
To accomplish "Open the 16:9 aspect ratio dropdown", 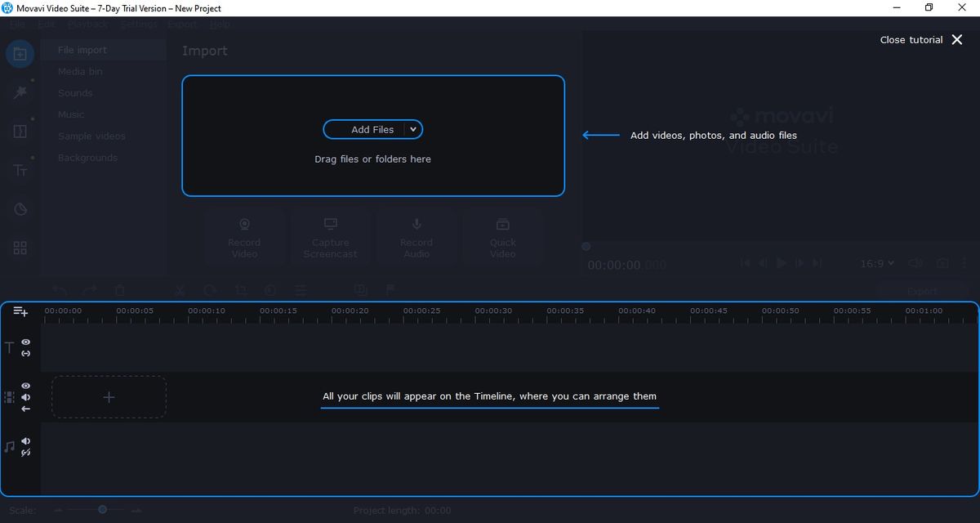I will 877,264.
